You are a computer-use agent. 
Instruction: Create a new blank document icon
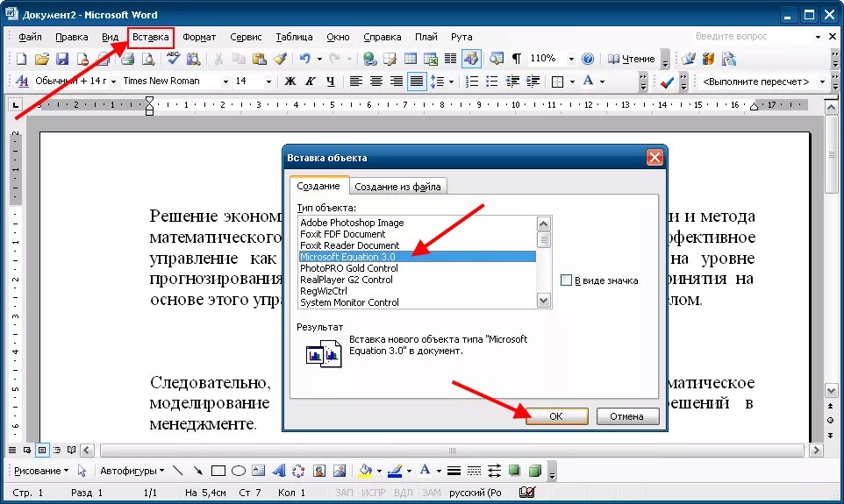21,59
